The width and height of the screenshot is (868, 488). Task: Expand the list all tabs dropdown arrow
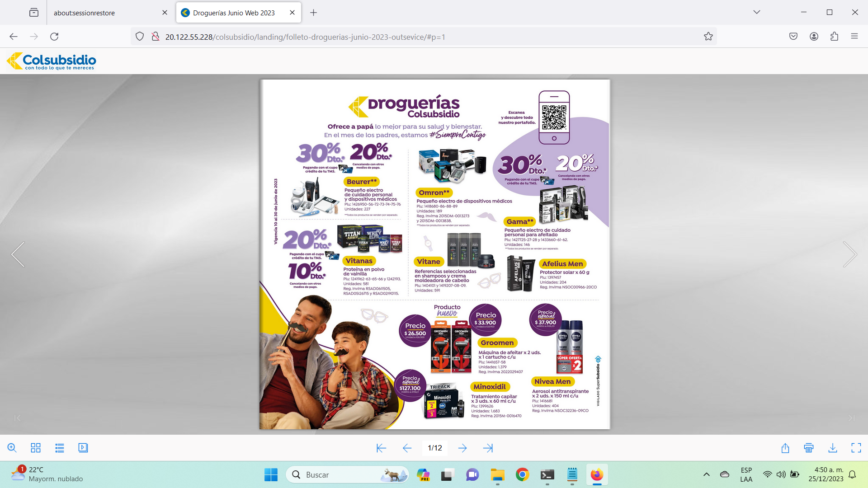coord(757,12)
